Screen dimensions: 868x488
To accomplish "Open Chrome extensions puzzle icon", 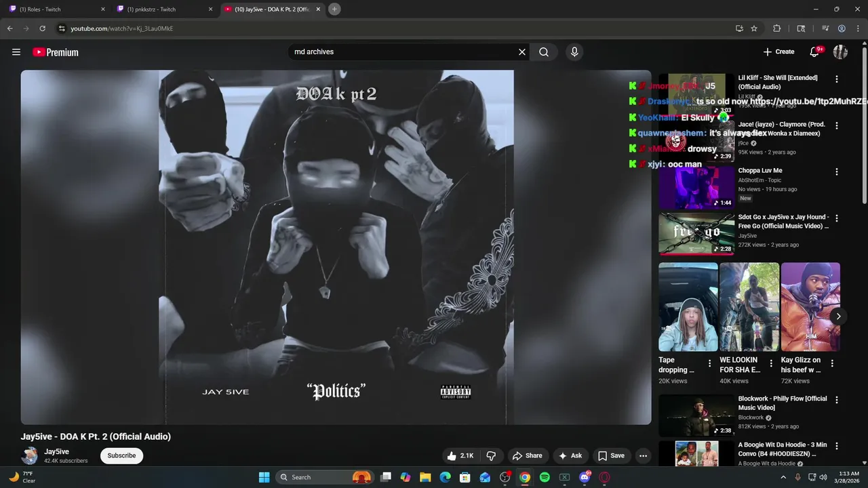I will click(x=777, y=28).
